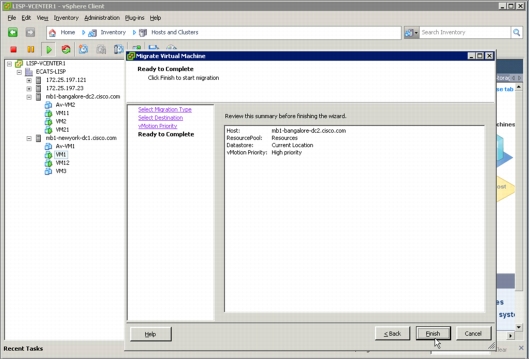Screen dimensions: 530x360
Task: Expand the 172.25.197.121 host node
Action: click(29, 80)
